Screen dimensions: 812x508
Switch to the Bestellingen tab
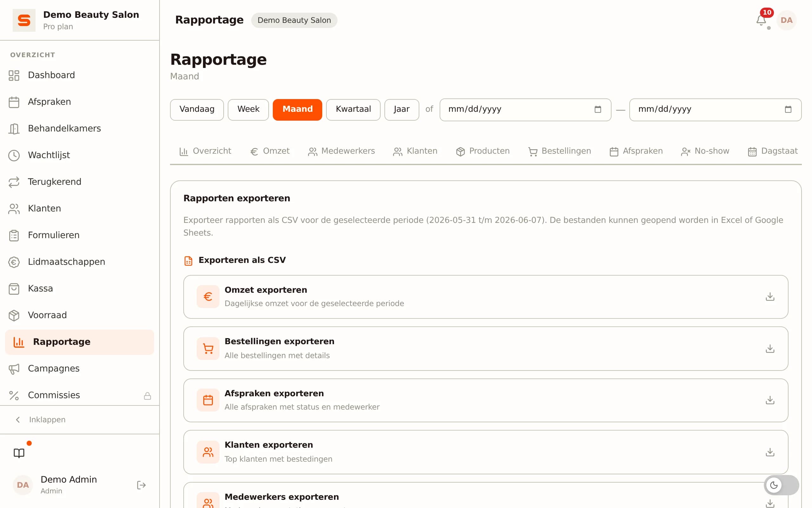coord(559,151)
